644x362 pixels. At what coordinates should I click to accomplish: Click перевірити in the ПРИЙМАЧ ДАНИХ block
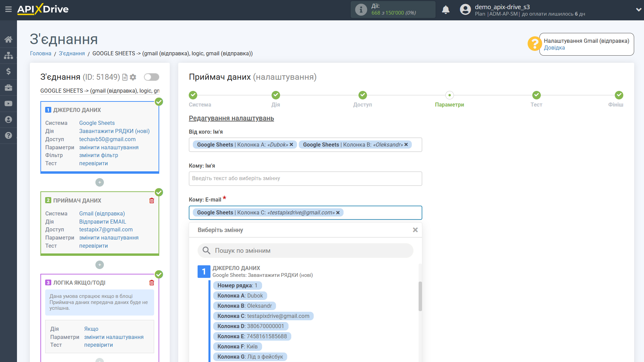[93, 246]
